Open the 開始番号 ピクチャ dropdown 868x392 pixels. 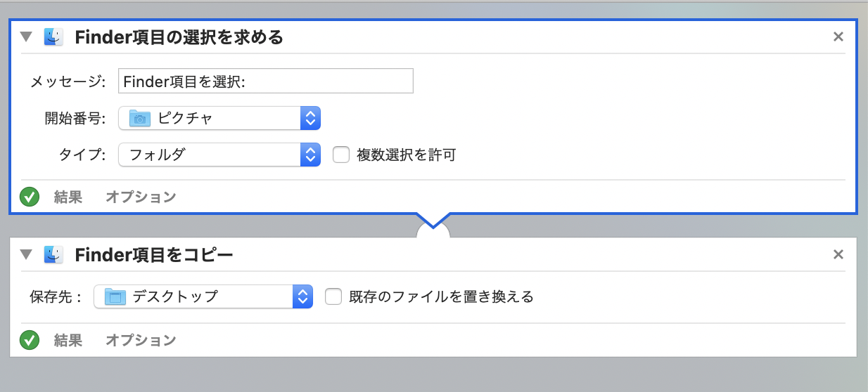click(219, 119)
